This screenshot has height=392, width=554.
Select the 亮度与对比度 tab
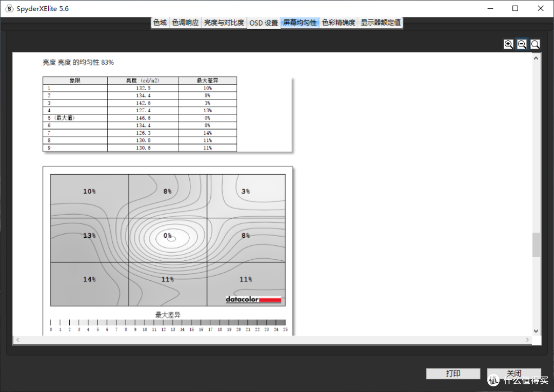coord(224,23)
